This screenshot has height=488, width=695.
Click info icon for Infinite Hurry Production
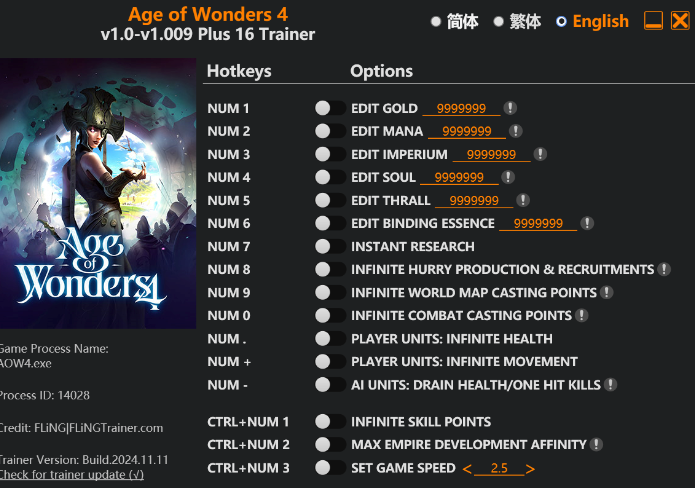[x=664, y=269]
